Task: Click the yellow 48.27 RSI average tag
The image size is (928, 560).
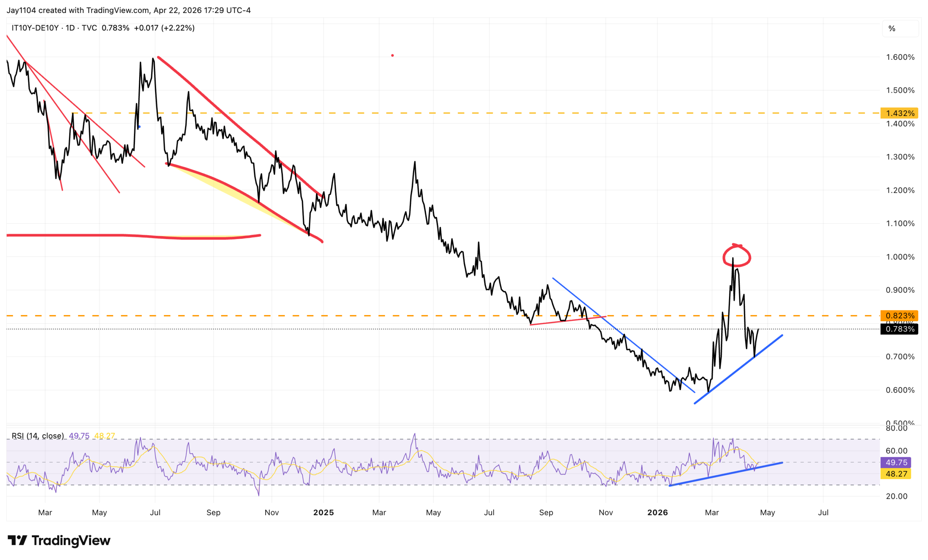Action: click(896, 474)
